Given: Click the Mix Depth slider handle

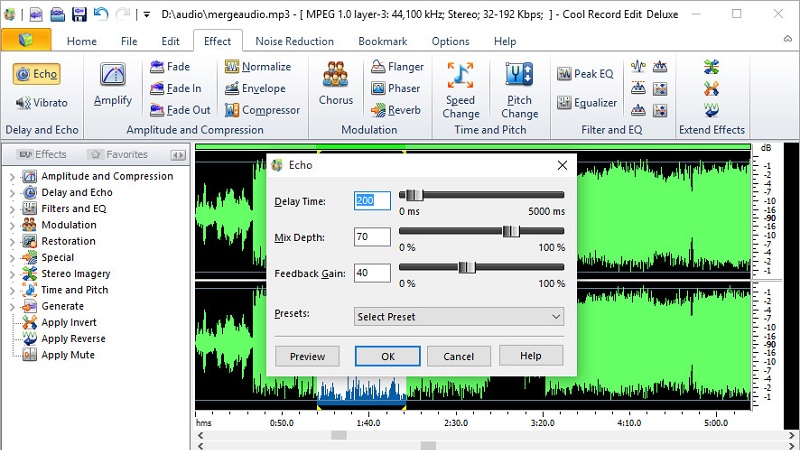Looking at the screenshot, I should point(511,231).
